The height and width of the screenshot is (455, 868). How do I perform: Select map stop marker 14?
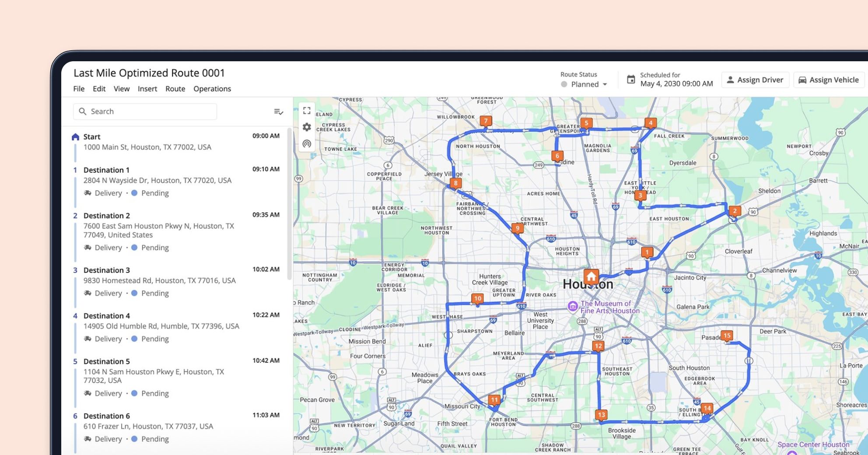(707, 409)
